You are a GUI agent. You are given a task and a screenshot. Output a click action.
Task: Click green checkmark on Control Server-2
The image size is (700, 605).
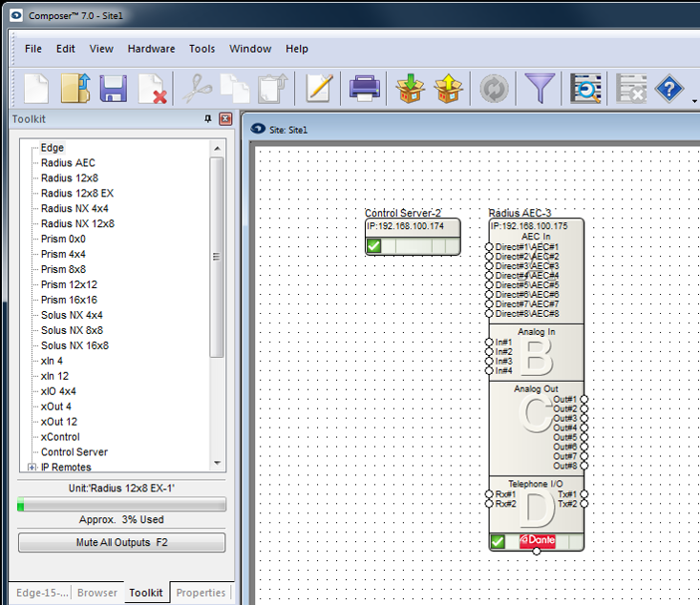point(373,245)
